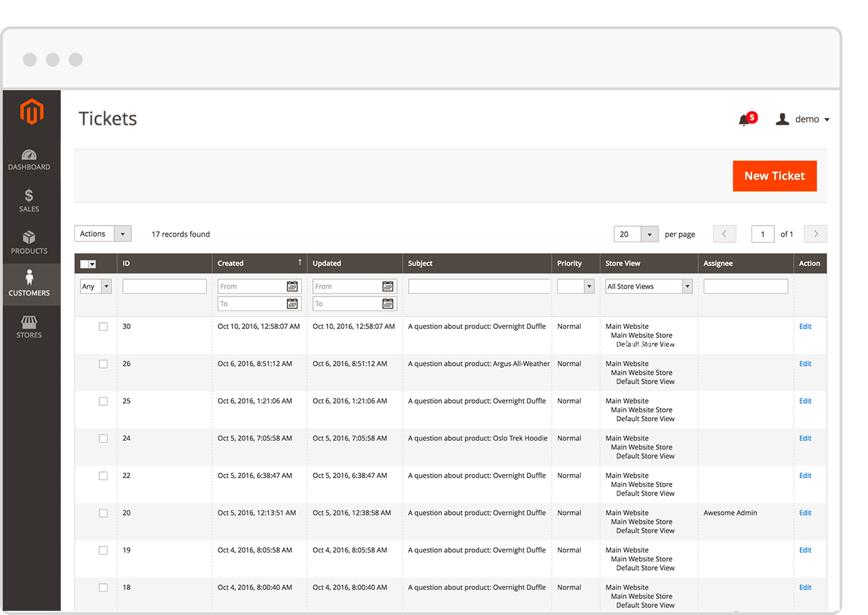Viewport: 868px width, 615px height.
Task: Select checkbox for ticket 19
Action: pos(103,550)
